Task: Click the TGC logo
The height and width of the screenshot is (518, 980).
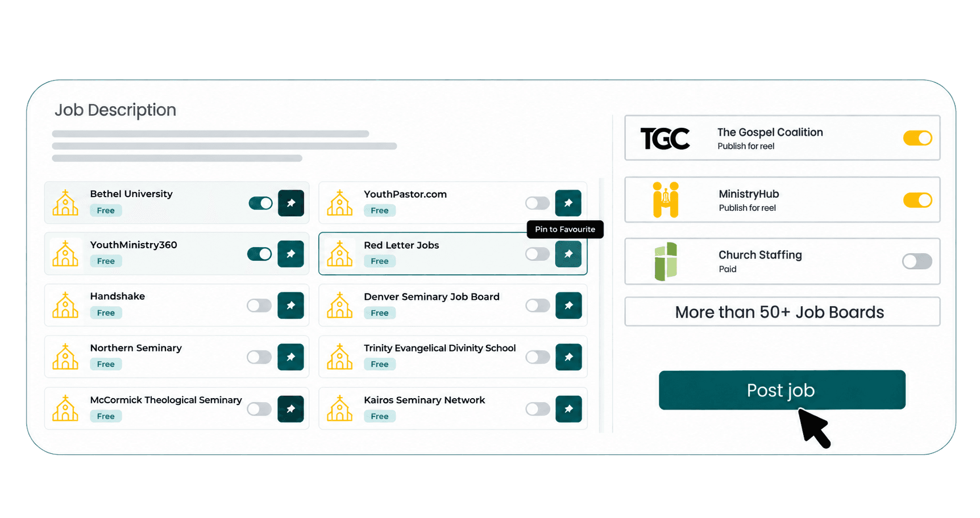Action: click(665, 139)
